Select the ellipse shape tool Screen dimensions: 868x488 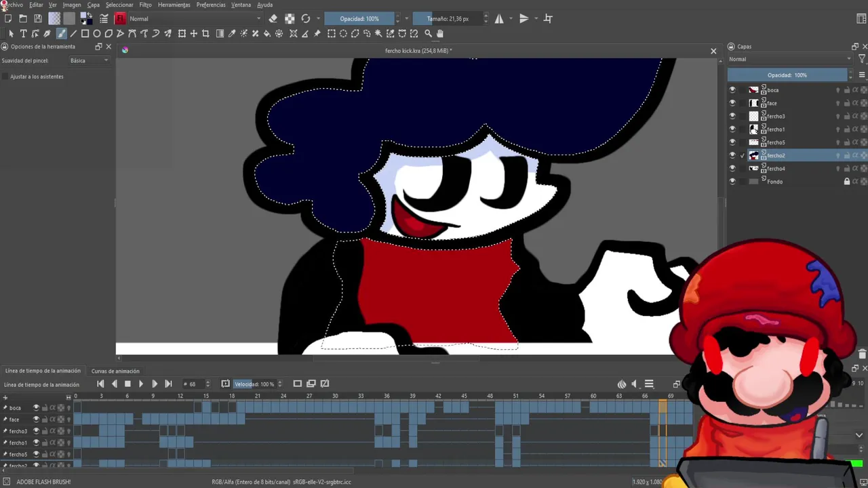click(x=97, y=33)
